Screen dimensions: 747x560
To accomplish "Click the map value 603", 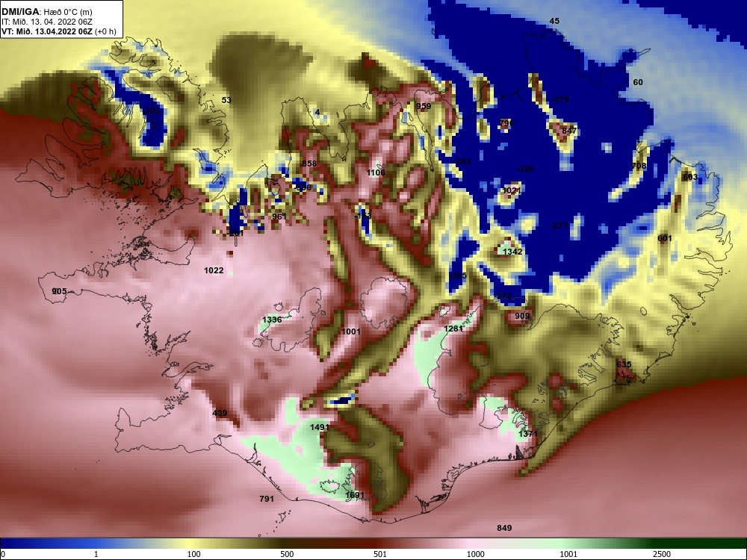I will coord(689,177).
